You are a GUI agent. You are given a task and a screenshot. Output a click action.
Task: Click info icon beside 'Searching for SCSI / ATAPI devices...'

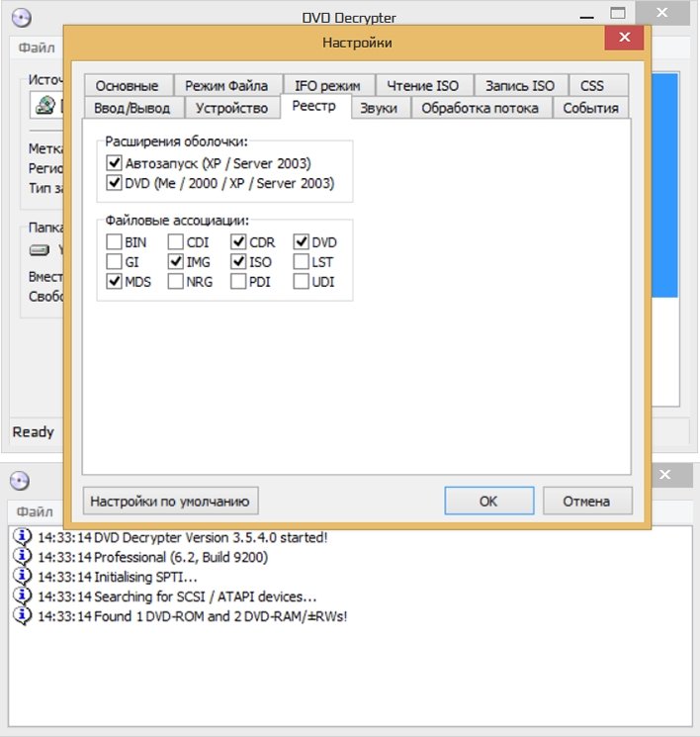[22, 597]
